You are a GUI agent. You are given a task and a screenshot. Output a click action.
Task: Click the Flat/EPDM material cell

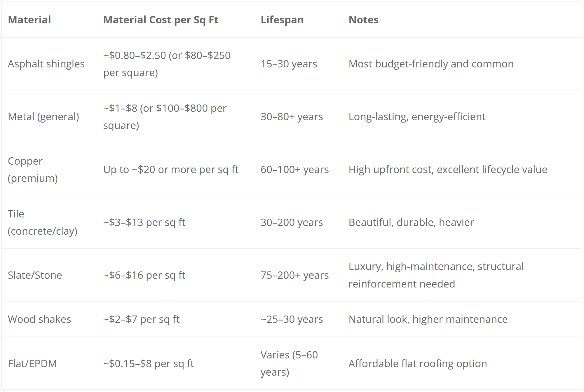coord(32,364)
